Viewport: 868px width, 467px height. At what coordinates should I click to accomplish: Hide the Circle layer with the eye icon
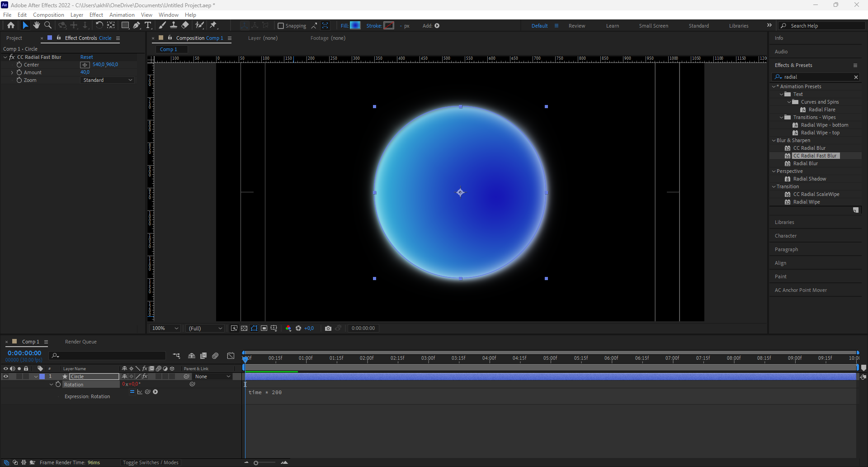(x=6, y=376)
